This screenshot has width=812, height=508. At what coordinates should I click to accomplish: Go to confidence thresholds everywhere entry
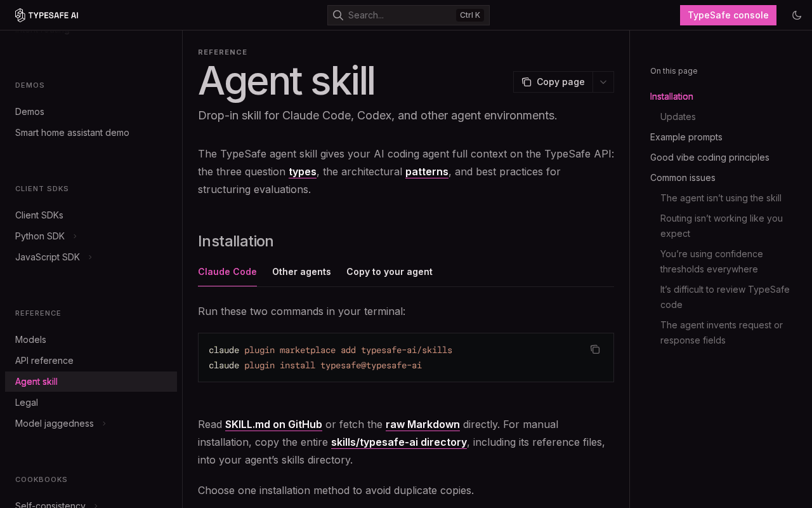[x=712, y=262]
